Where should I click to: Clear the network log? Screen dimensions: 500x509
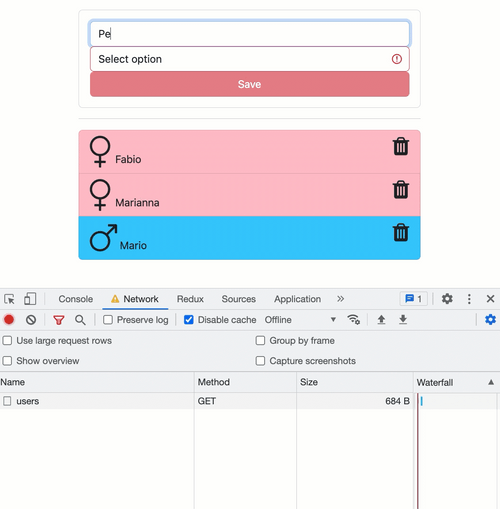point(31,320)
